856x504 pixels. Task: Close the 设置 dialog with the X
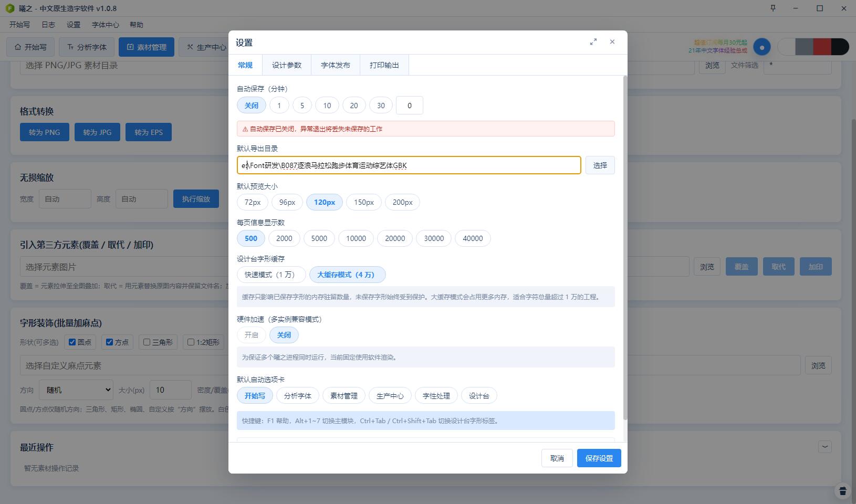pos(612,42)
